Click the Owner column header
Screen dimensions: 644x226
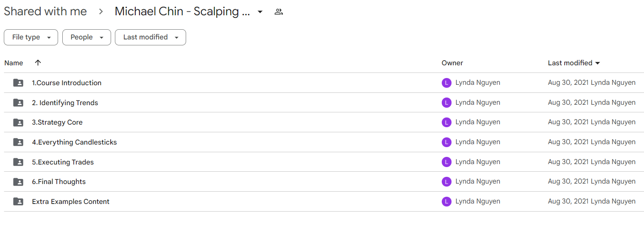(452, 63)
